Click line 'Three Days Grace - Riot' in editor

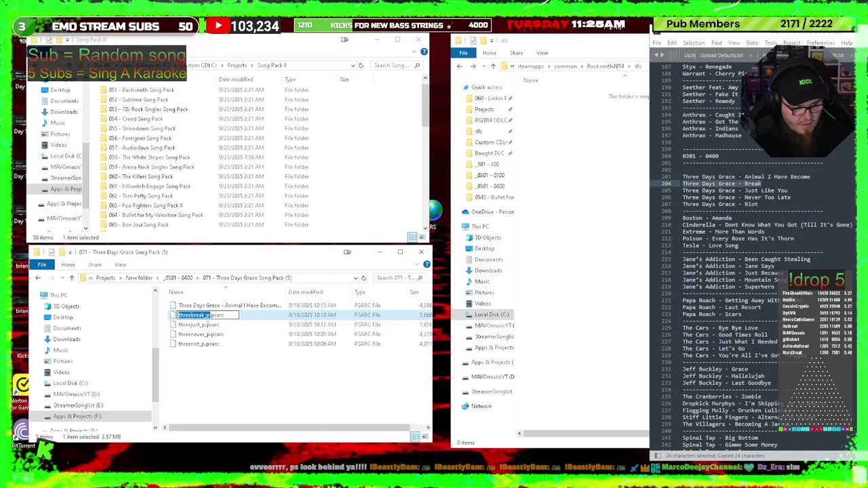720,204
